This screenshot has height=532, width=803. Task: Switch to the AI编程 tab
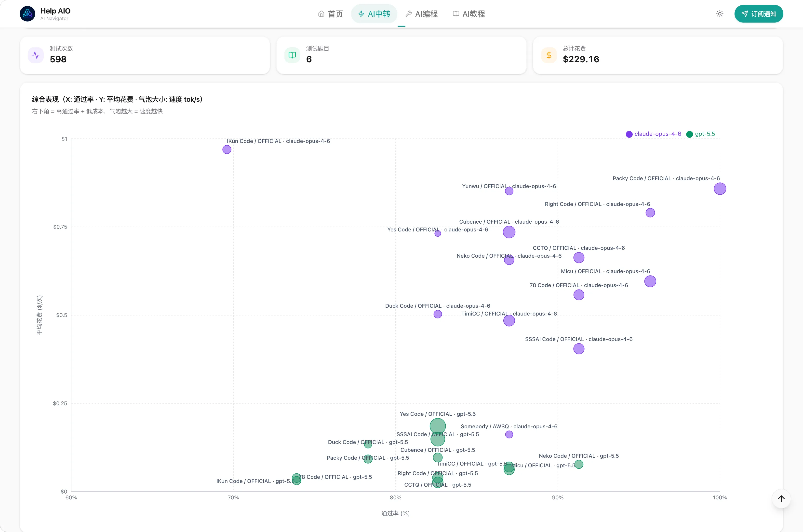pos(421,14)
